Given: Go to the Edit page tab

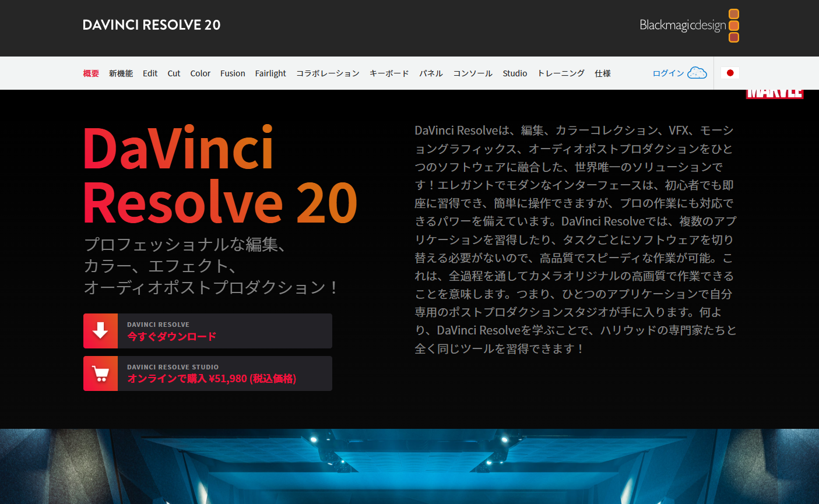Looking at the screenshot, I should pyautogui.click(x=150, y=73).
